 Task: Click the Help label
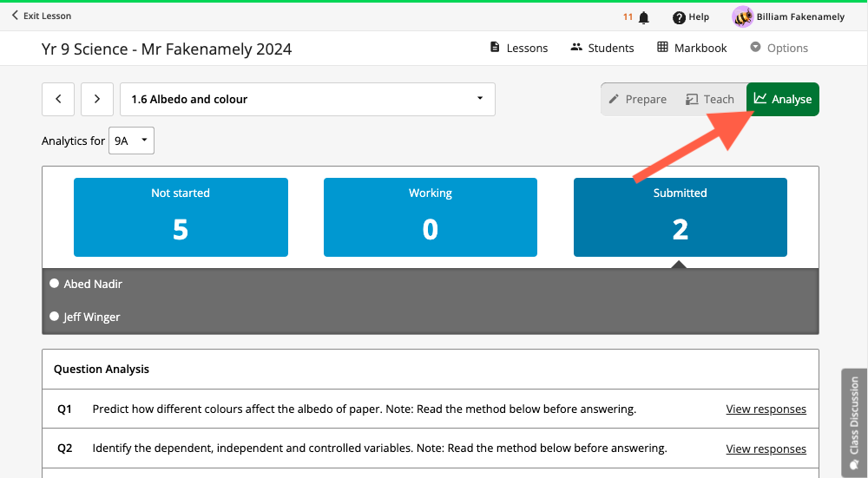pyautogui.click(x=699, y=17)
